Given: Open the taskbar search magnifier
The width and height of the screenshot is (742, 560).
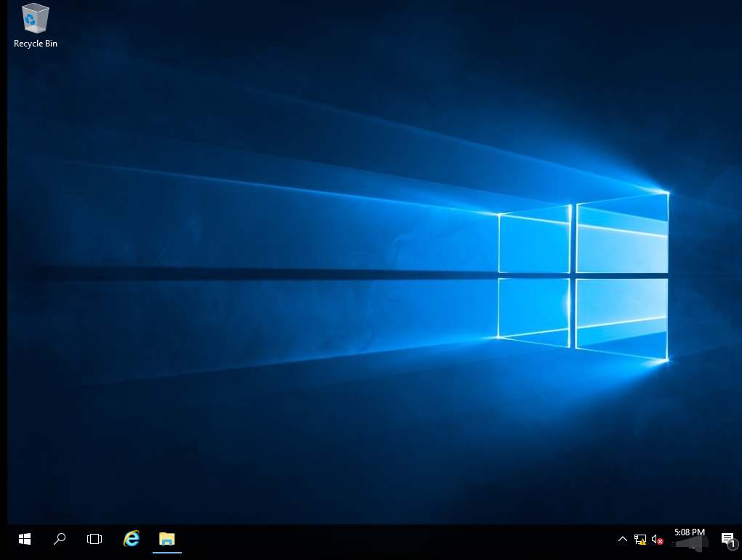Looking at the screenshot, I should point(60,539).
